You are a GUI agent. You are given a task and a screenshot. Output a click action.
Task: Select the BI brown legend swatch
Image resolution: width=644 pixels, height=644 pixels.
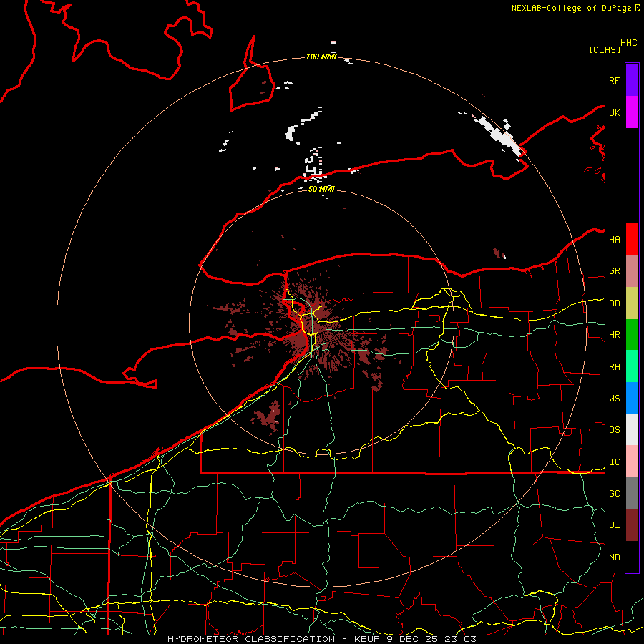[632, 525]
